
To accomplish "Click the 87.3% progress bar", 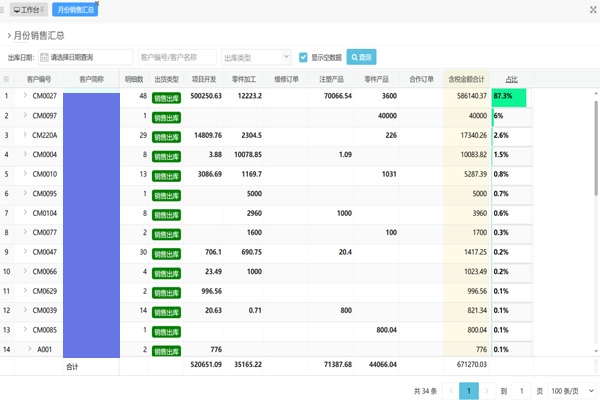I will (x=509, y=98).
